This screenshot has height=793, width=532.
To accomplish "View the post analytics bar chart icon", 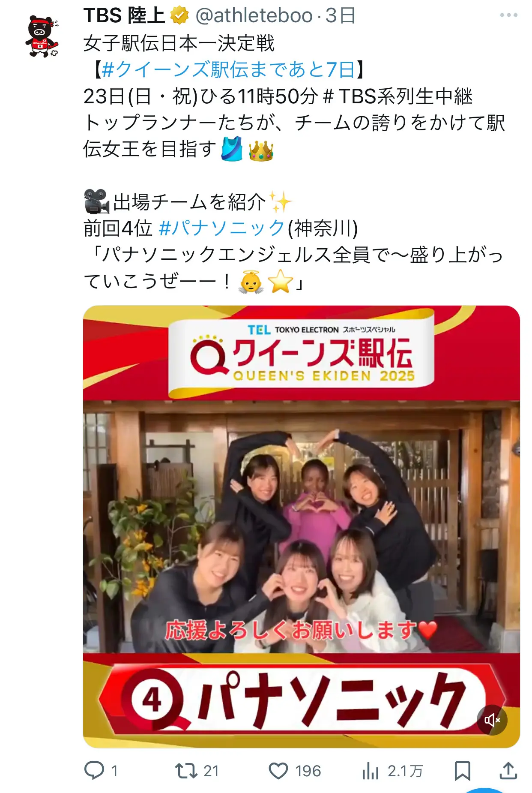I will (x=371, y=771).
